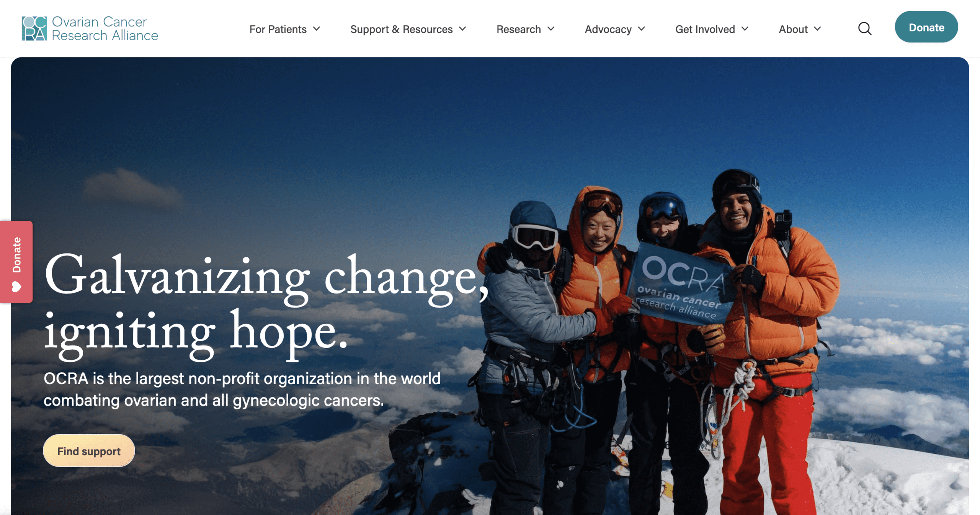
Task: Click the Find support button
Action: point(89,451)
